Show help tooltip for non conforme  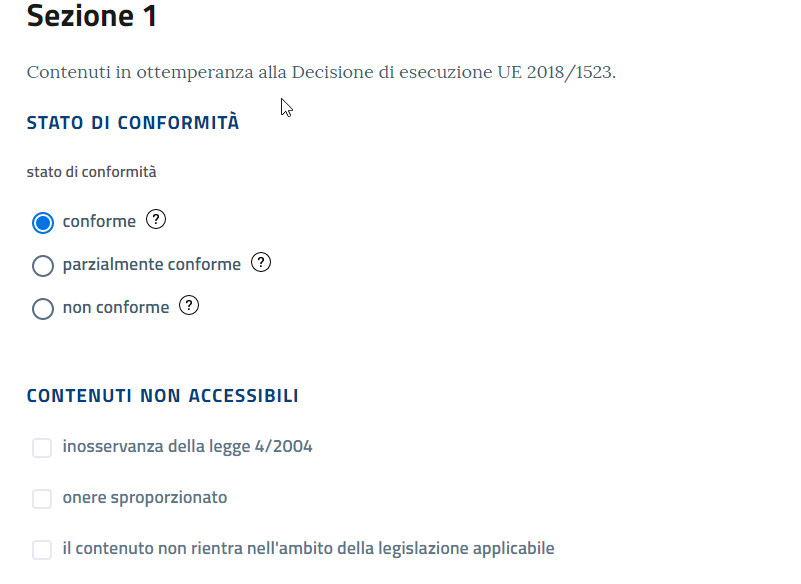[x=189, y=306]
